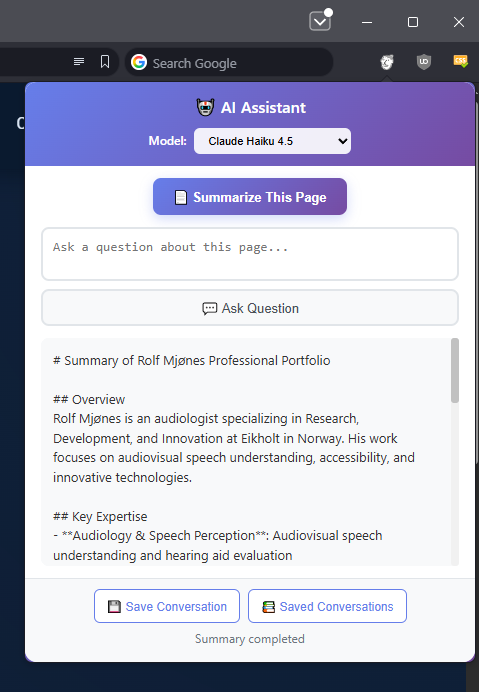Open the uBlock Origin shield icon

click(424, 62)
